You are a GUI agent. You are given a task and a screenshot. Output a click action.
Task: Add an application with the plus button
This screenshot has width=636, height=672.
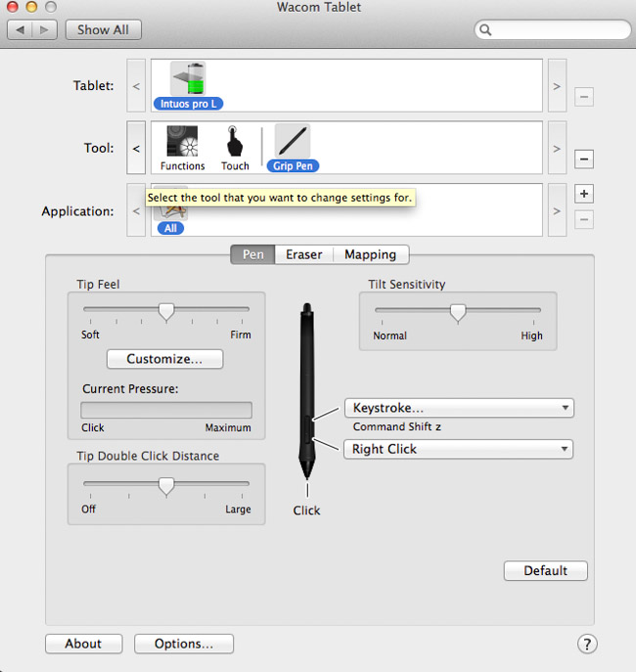pos(584,194)
